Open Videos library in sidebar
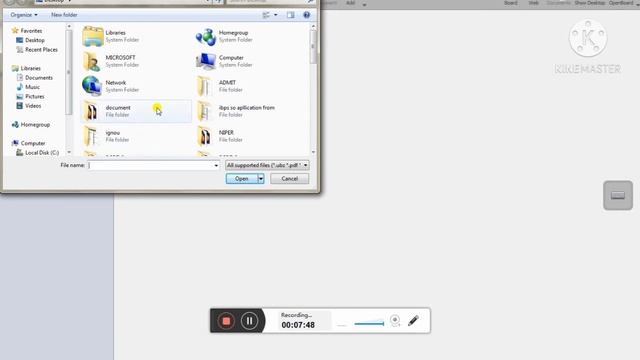Screen dimensions: 640x360 tap(29, 106)
